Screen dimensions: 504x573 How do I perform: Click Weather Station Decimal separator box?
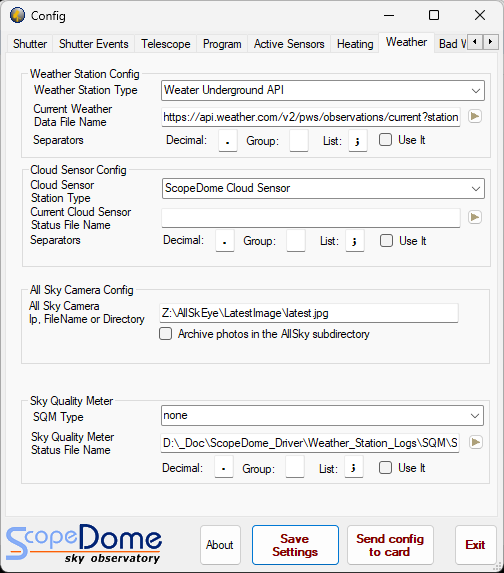pyautogui.click(x=228, y=140)
